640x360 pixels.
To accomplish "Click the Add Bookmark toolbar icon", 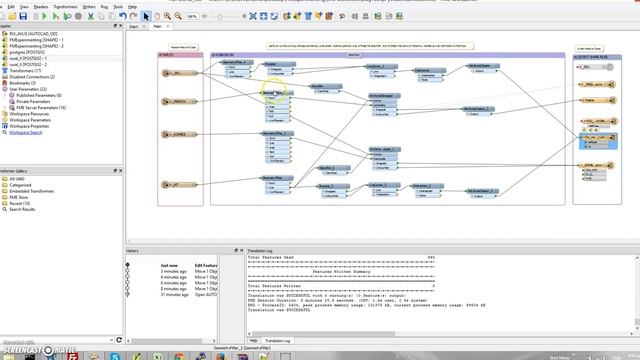I will coord(329,16).
